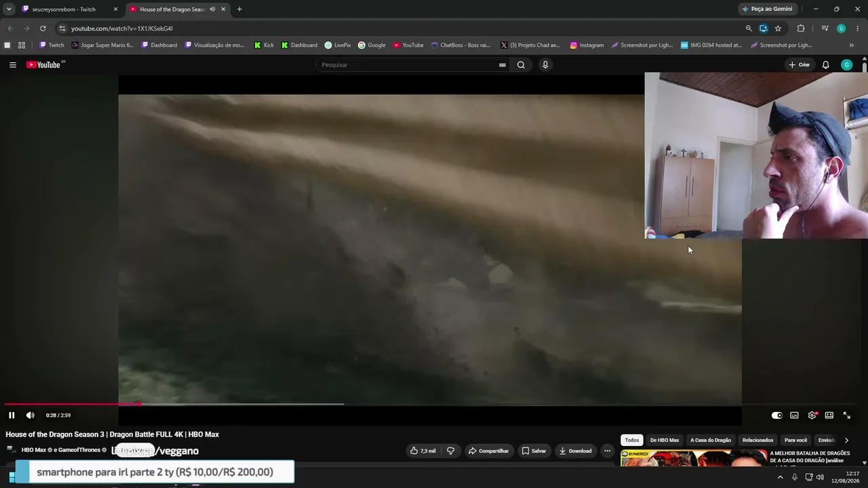Select the Para você chip

click(x=796, y=441)
